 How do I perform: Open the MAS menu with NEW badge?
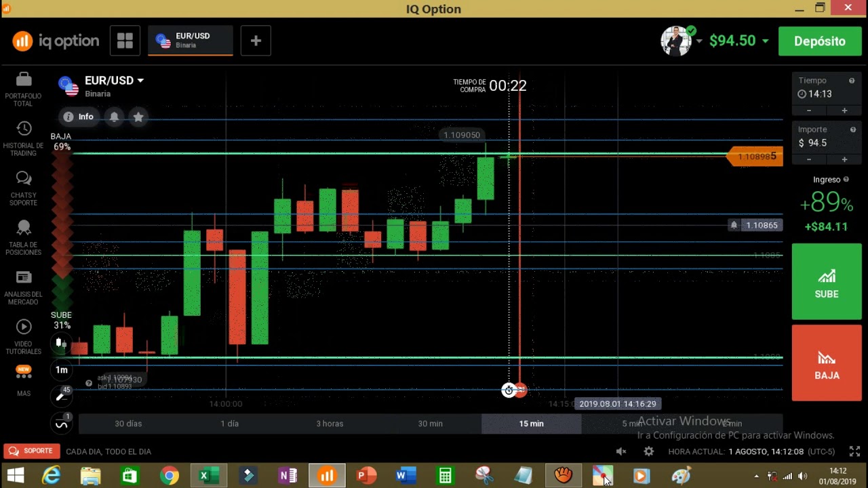coord(23,381)
